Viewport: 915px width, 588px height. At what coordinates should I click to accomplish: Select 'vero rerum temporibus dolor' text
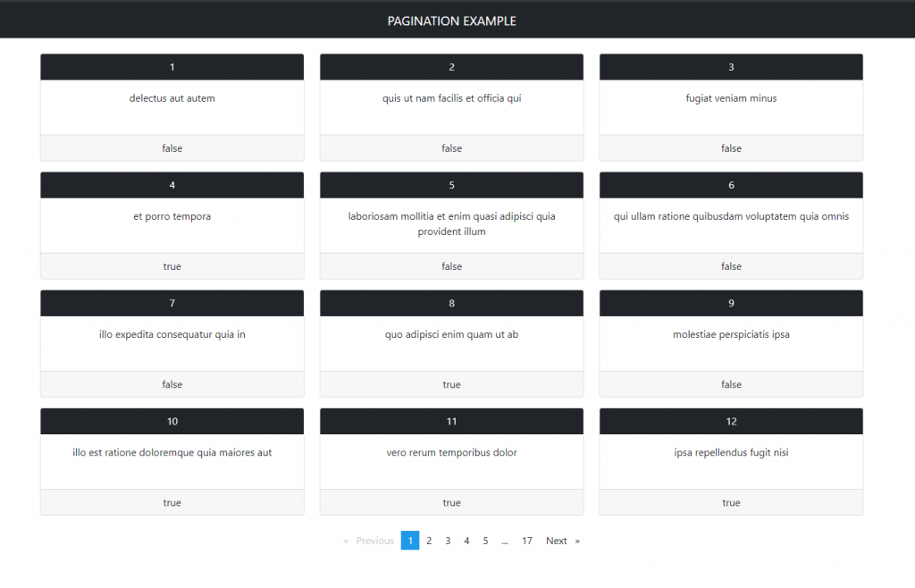451,453
